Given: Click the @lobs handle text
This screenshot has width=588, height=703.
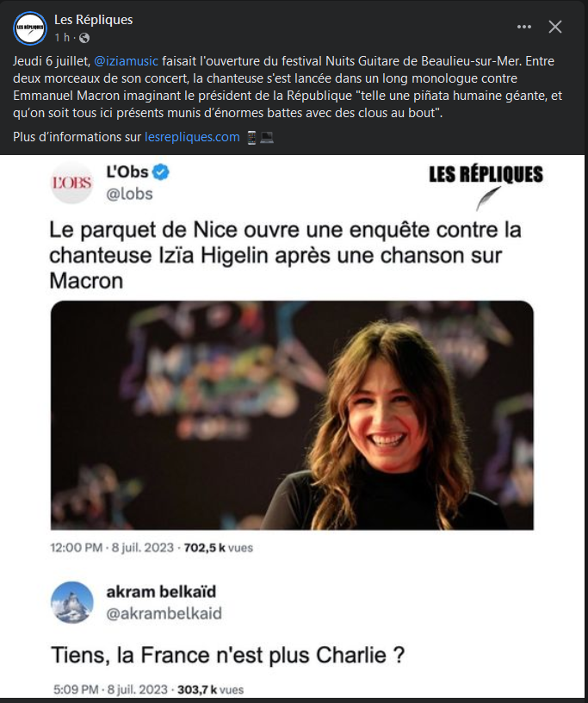Looking at the screenshot, I should 128,194.
